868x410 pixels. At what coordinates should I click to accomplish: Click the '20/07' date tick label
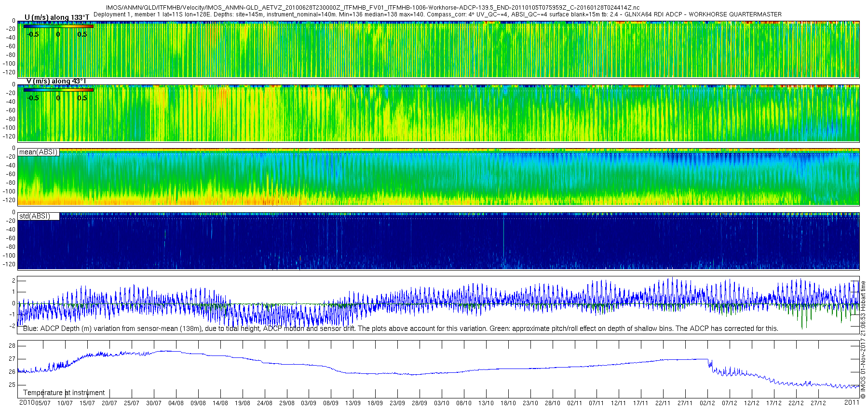[109, 403]
